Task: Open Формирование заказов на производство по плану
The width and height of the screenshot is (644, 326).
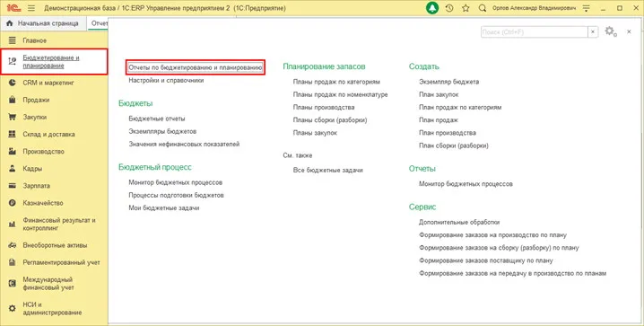Action: click(492, 235)
